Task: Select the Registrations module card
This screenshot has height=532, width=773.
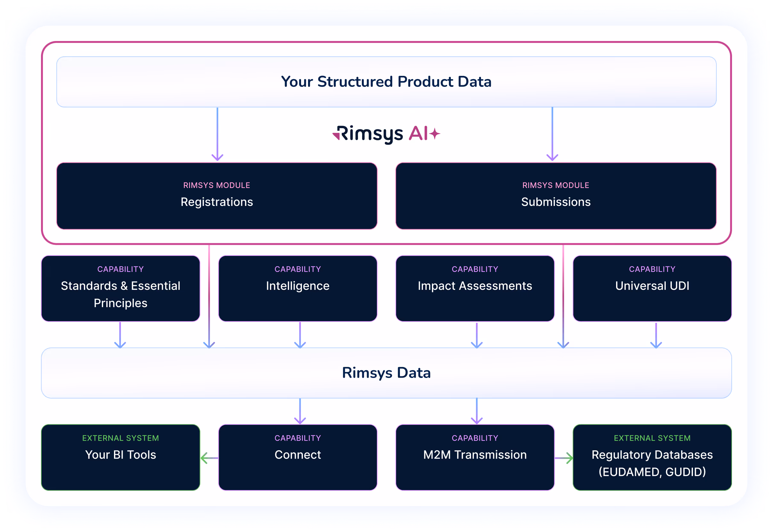Action: (x=216, y=196)
